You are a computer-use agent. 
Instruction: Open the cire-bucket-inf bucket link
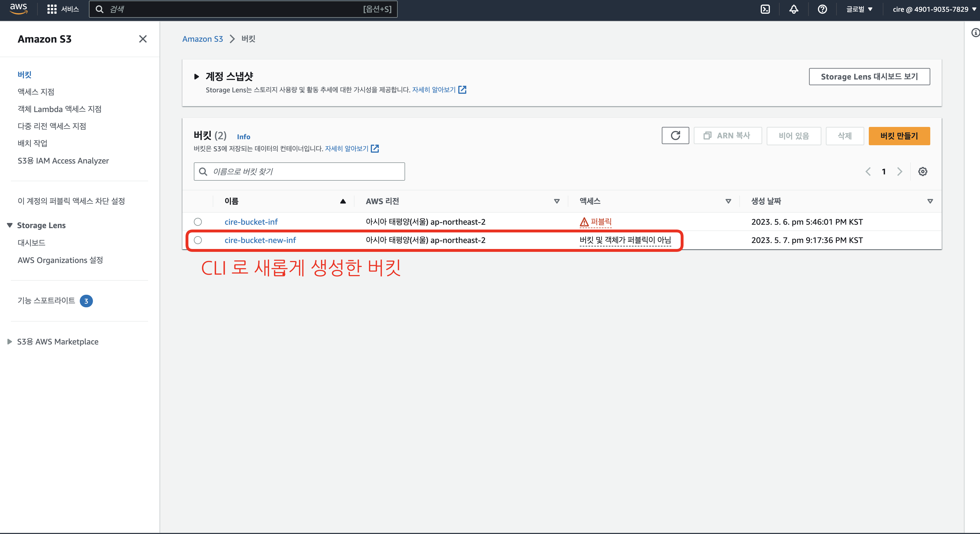pos(251,222)
